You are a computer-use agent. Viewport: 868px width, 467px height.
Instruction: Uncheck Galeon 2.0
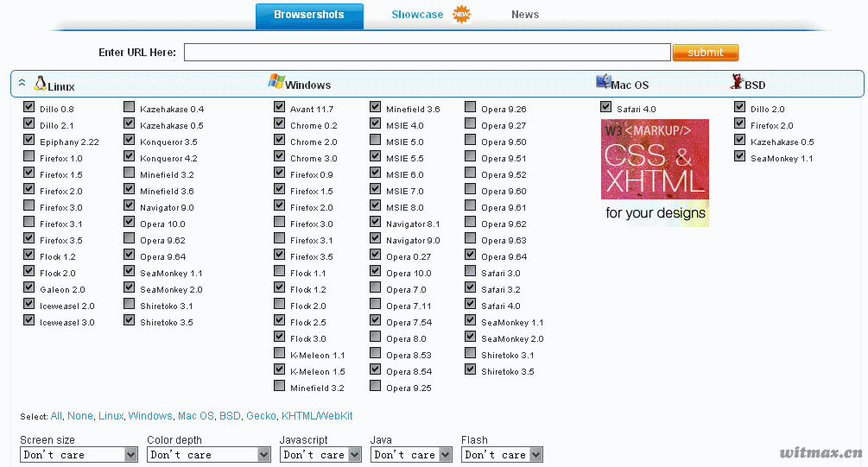(x=29, y=287)
